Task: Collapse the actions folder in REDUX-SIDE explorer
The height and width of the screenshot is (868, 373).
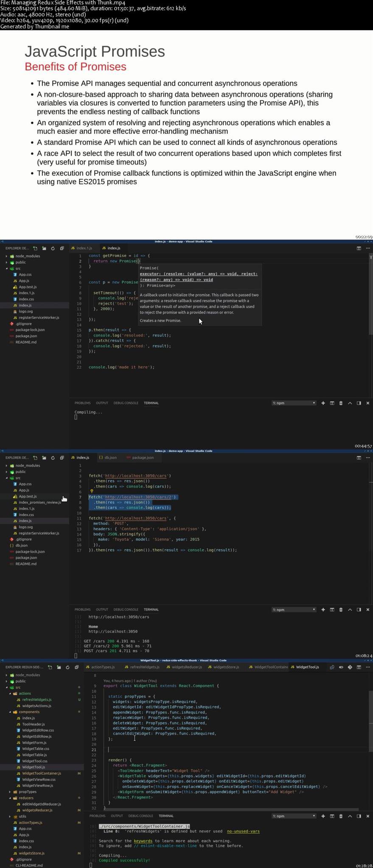Action: [x=10, y=693]
